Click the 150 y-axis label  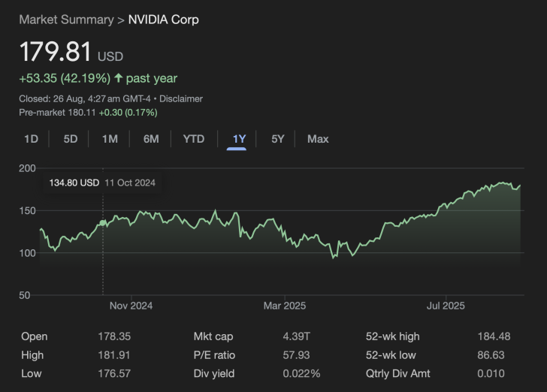[x=27, y=211]
